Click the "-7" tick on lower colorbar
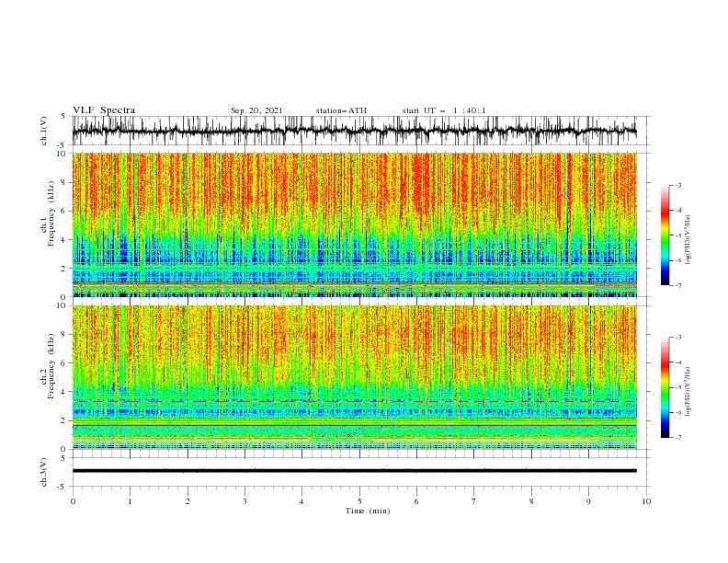 [677, 438]
